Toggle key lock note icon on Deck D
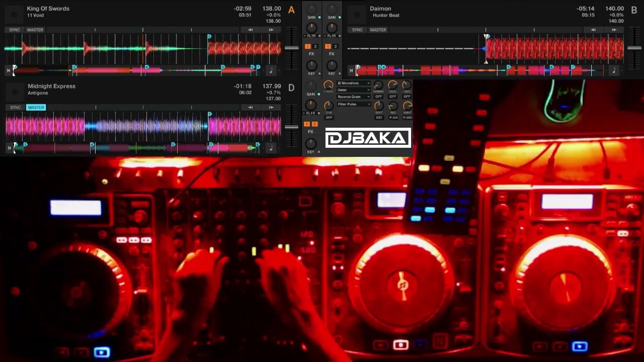This screenshot has height=362, width=644. coord(271,148)
